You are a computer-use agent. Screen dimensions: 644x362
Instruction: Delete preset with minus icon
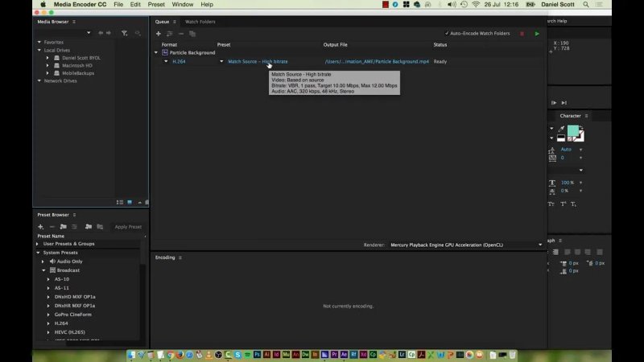[x=52, y=227]
